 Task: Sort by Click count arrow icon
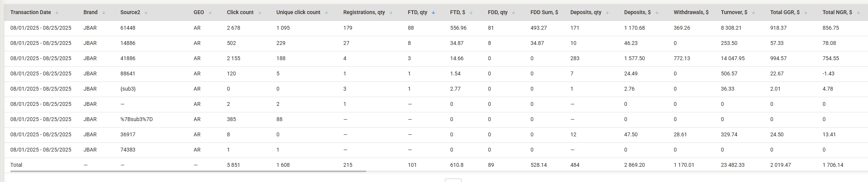click(260, 13)
